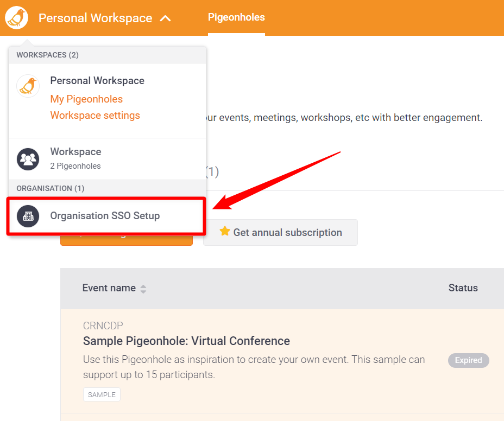This screenshot has width=504, height=421.
Task: Click the partially hidden orange button
Action: coord(127,240)
